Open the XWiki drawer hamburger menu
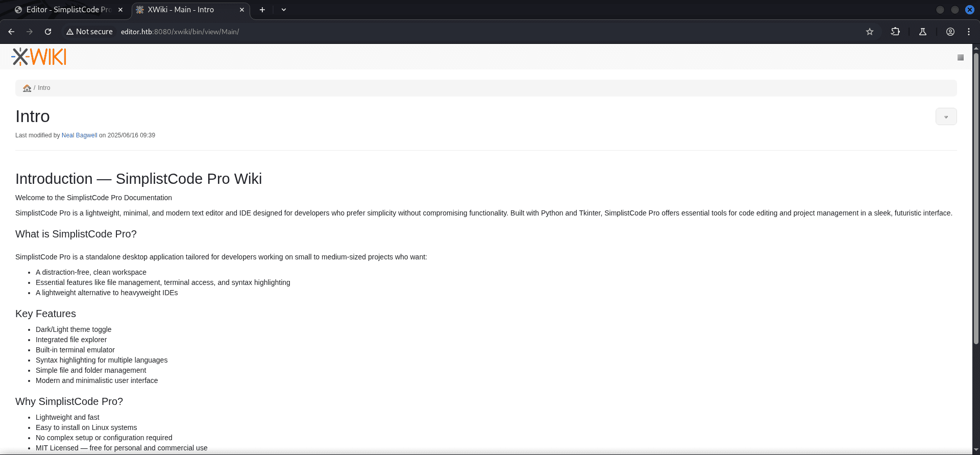This screenshot has height=455, width=980. (x=960, y=58)
